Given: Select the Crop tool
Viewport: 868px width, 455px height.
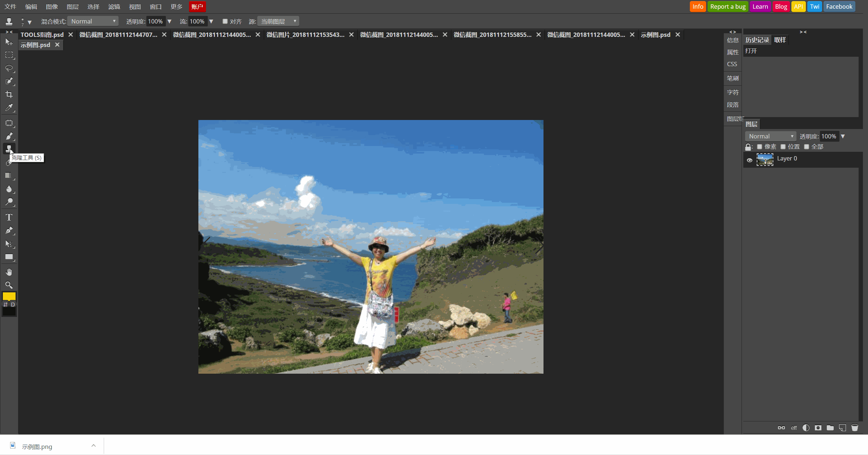Looking at the screenshot, I should point(9,94).
